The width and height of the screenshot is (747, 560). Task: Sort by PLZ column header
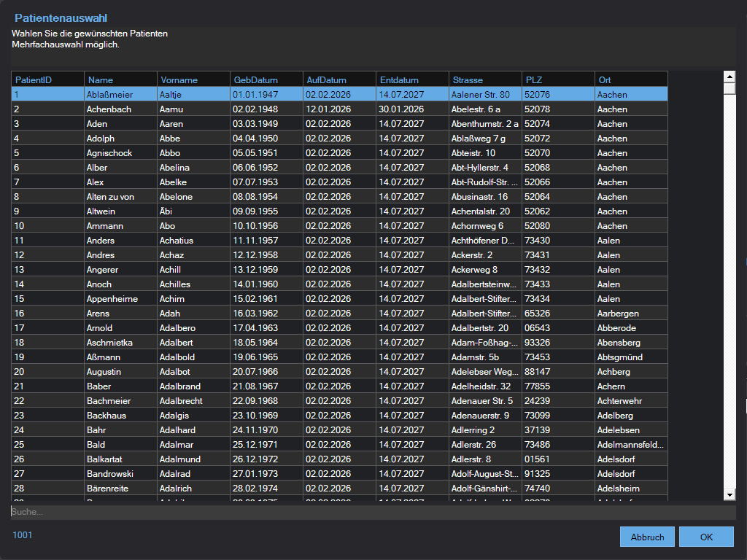coord(558,79)
